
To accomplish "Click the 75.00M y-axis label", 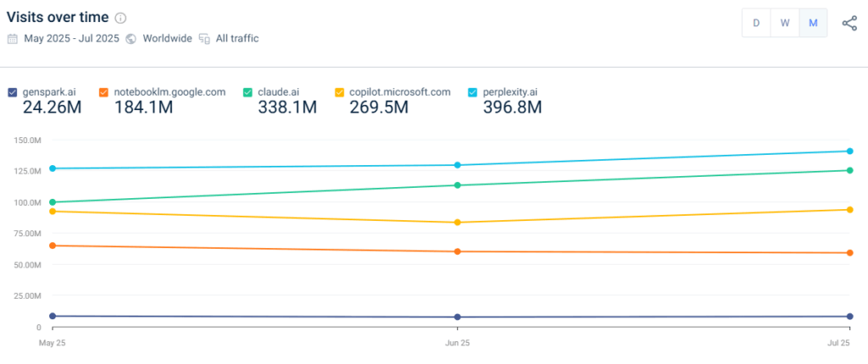I will [28, 234].
